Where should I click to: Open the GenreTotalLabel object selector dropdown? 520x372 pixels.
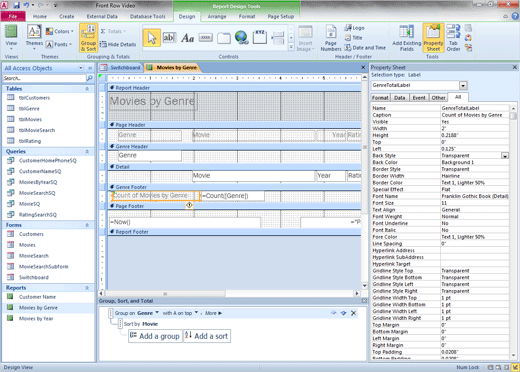(x=463, y=86)
